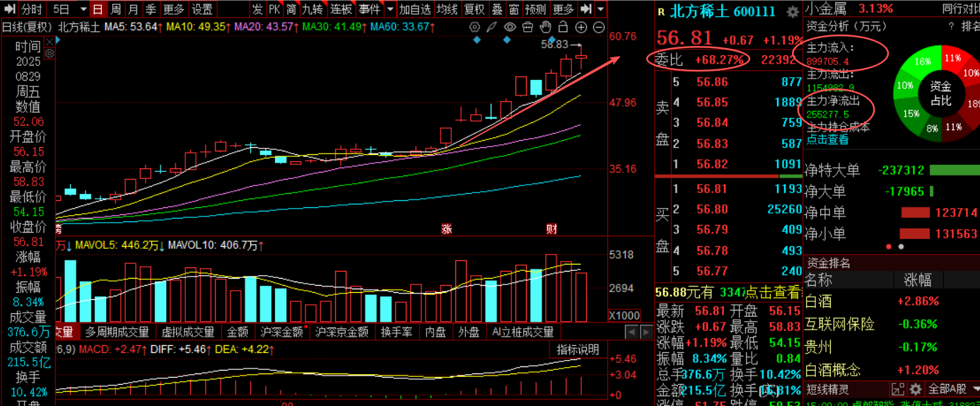Select the 换手率 indicator tab
Viewport: 980px width, 406px height.
click(396, 332)
